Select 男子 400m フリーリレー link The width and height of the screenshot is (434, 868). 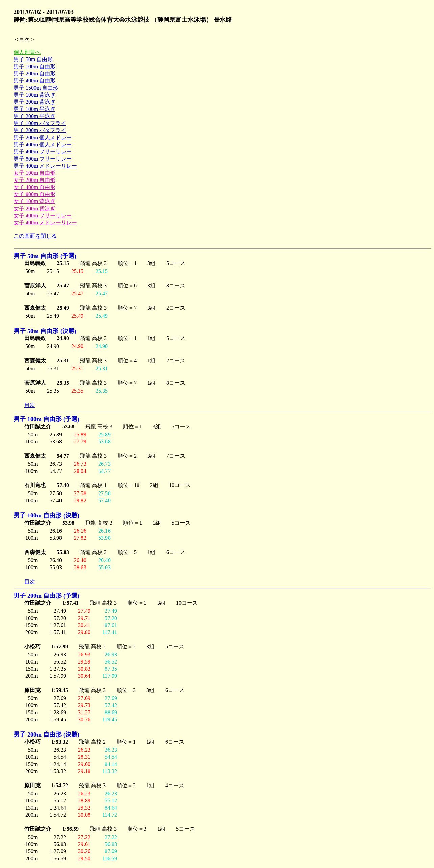coord(43,151)
